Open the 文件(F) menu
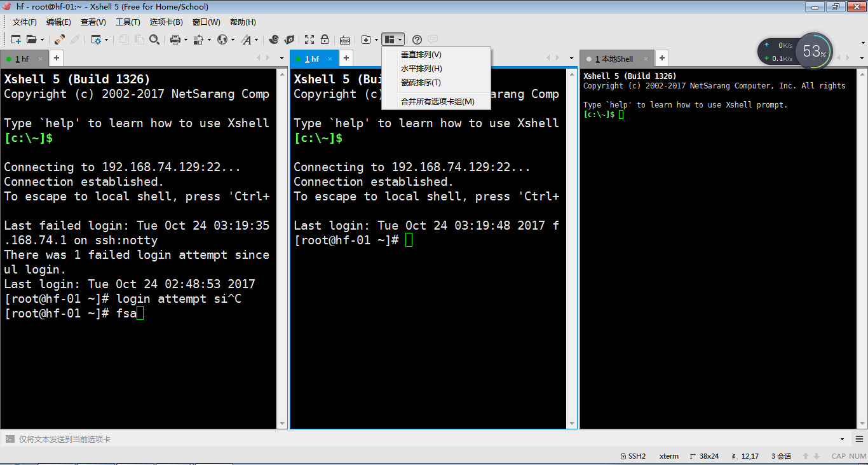Viewport: 868px width, 465px height. click(x=25, y=22)
